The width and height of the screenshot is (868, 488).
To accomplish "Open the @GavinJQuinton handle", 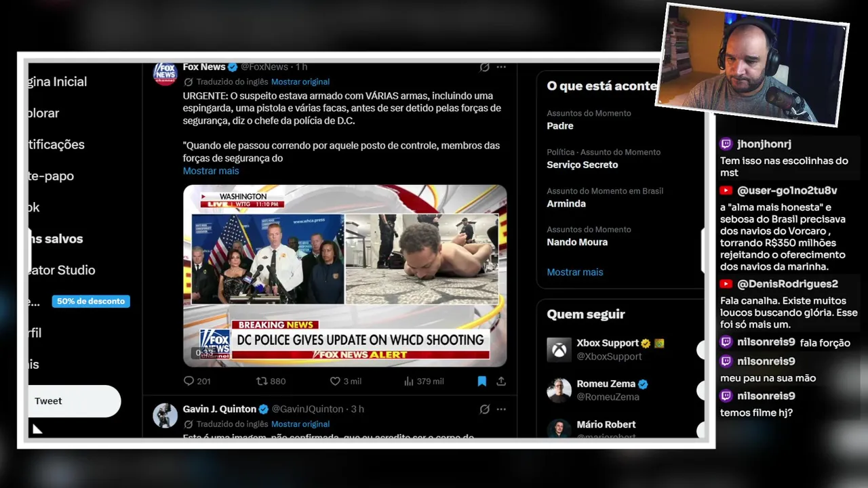I will coord(308,409).
